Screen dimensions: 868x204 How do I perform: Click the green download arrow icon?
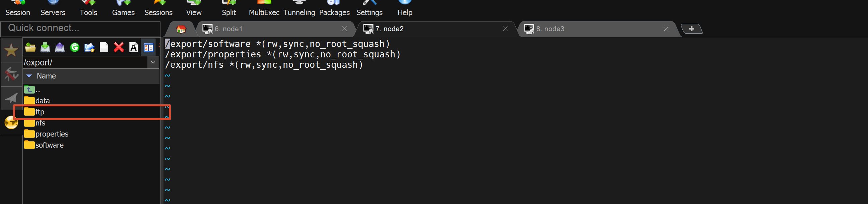(x=45, y=47)
